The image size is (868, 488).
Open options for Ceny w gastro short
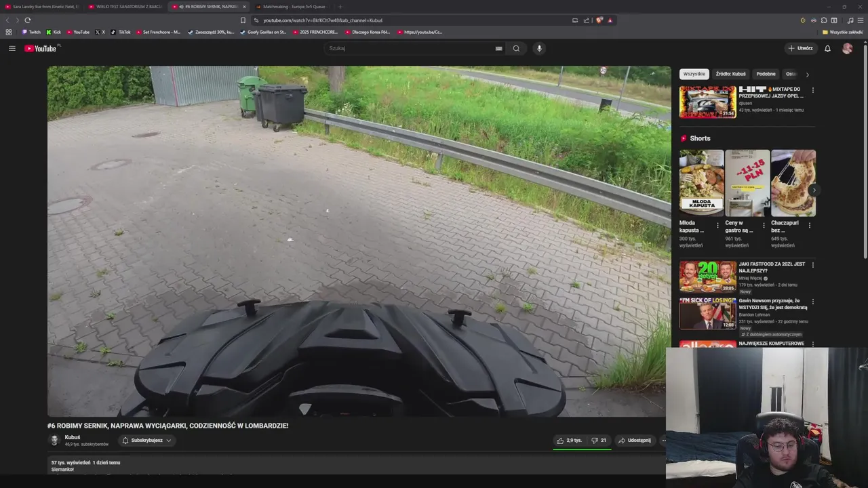[x=764, y=226]
